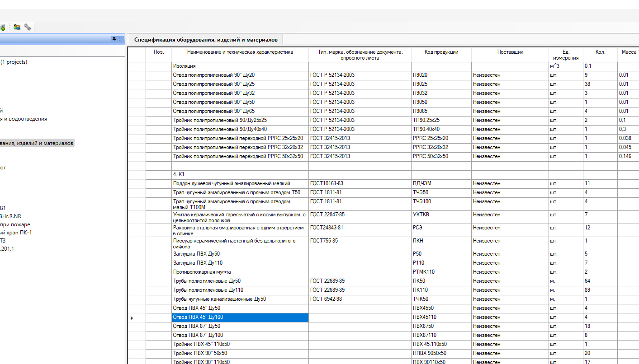
Task: Select highlighted tree item 'изделий и материалов'
Action: (x=36, y=143)
